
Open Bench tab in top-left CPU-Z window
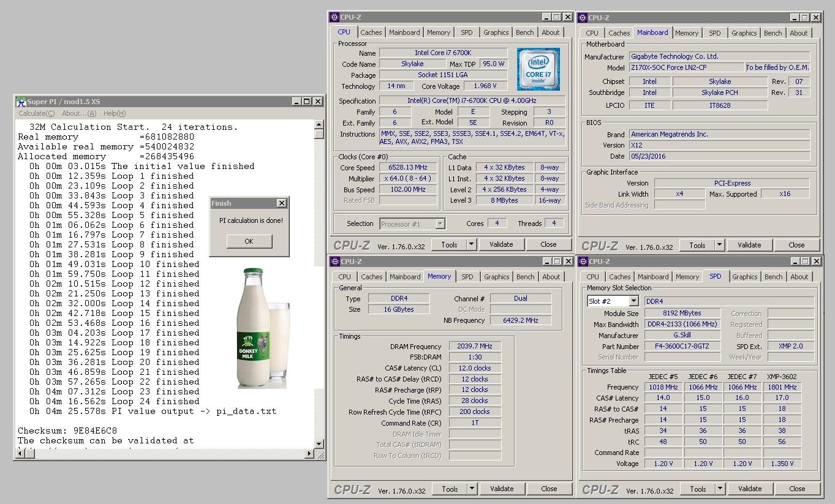(524, 32)
